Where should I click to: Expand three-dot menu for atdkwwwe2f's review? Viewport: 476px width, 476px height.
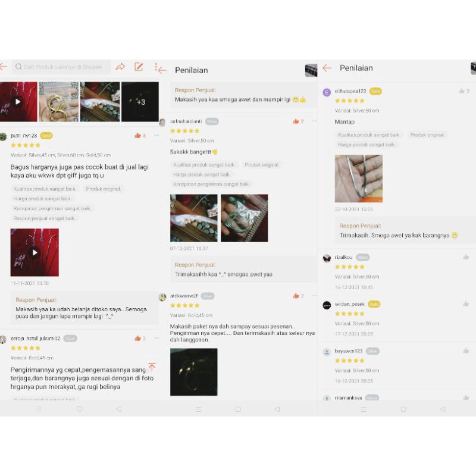[314, 295]
